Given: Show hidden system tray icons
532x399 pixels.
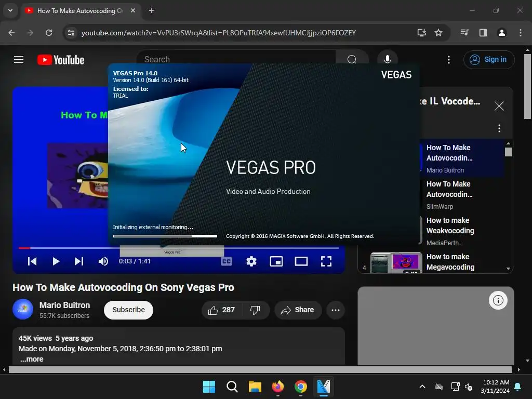Looking at the screenshot, I should coord(422,387).
